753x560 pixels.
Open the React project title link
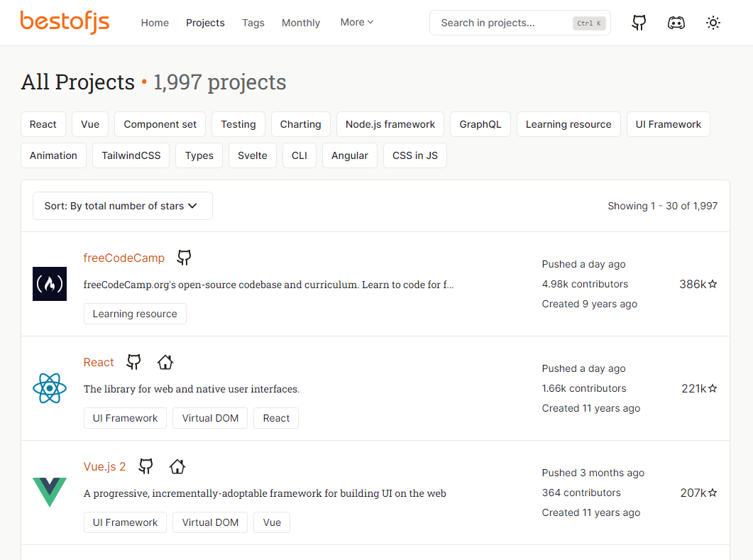(x=99, y=362)
